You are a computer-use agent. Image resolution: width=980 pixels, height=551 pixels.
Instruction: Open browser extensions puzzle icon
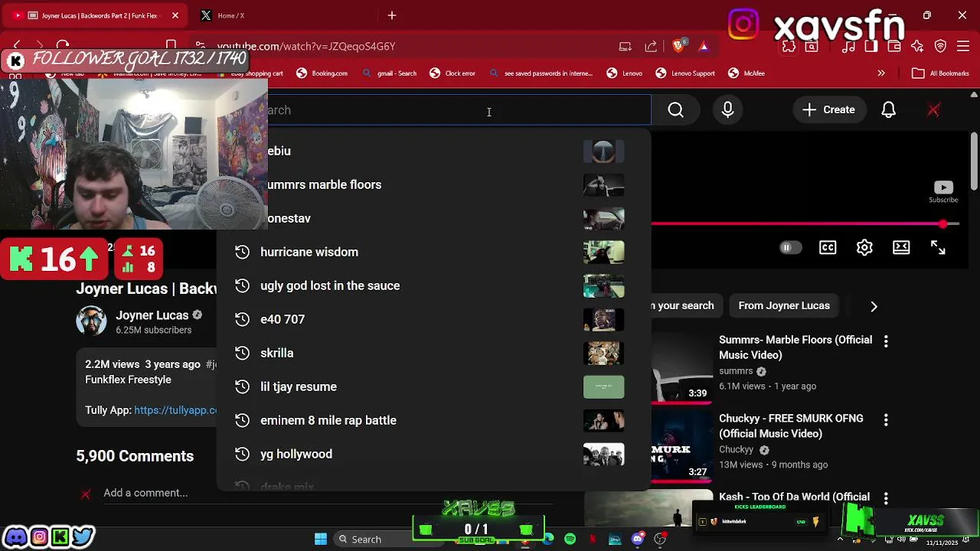[789, 47]
